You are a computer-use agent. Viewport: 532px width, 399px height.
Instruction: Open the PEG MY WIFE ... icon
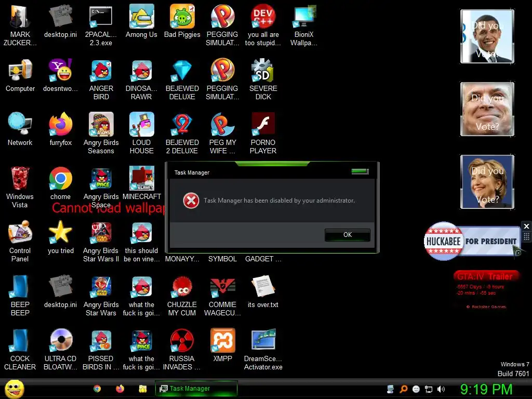click(222, 134)
